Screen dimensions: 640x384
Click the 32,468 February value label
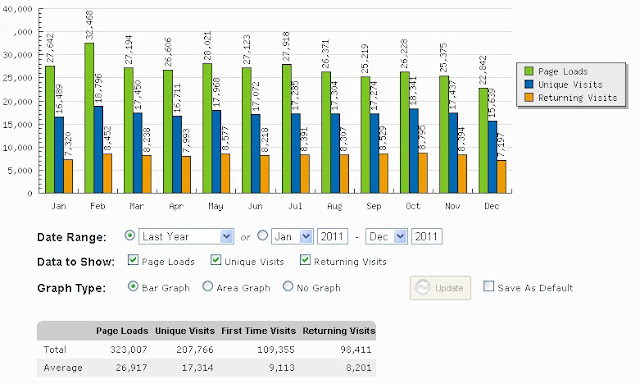pos(89,25)
